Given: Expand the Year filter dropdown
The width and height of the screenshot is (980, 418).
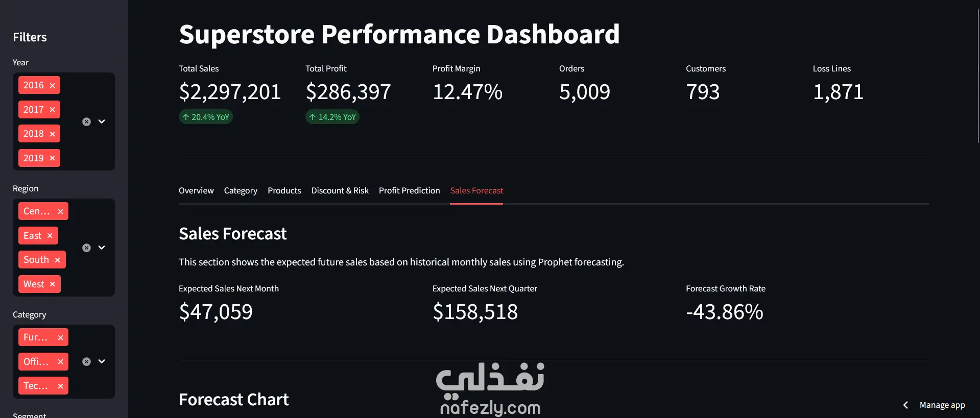Looking at the screenshot, I should (x=102, y=121).
